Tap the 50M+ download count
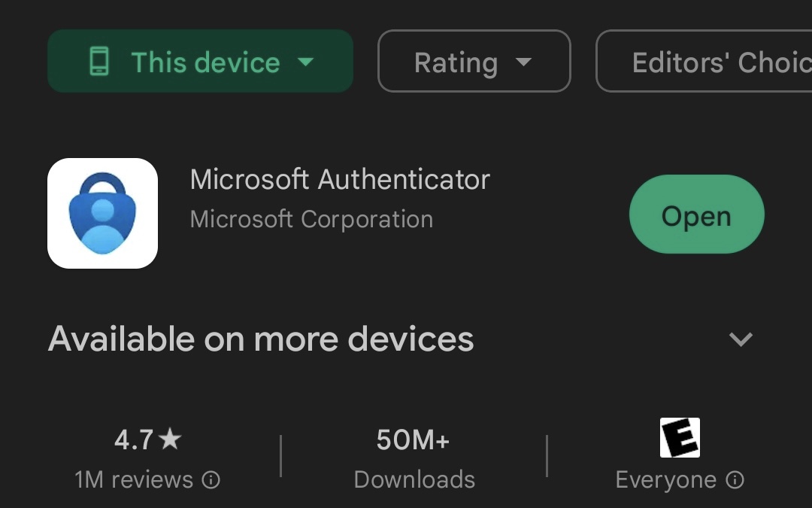 point(414,440)
